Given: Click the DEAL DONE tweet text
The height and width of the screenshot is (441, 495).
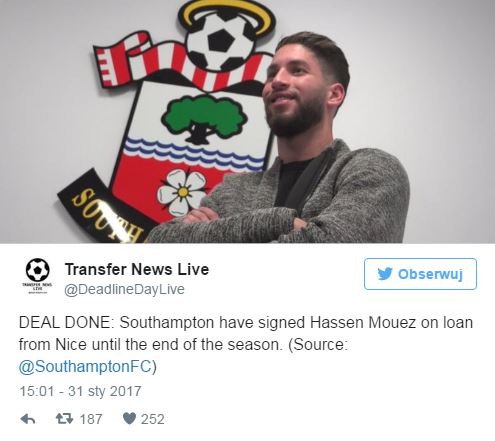Looking at the screenshot, I should coord(246,344).
